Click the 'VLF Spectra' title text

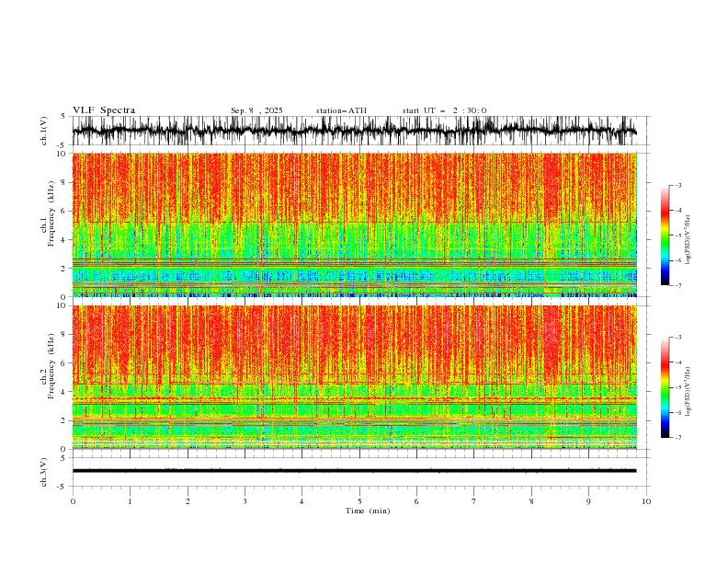pos(104,110)
